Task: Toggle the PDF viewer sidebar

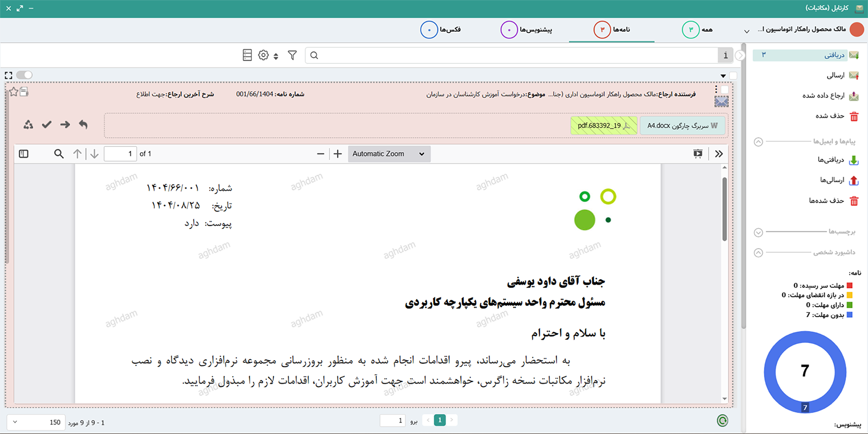Action: (x=24, y=154)
